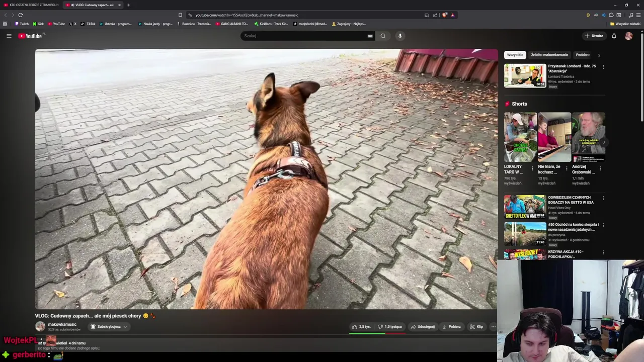Open the 'Usterka - program' bookmark
Screen dimensions: 644x362
coord(116,24)
